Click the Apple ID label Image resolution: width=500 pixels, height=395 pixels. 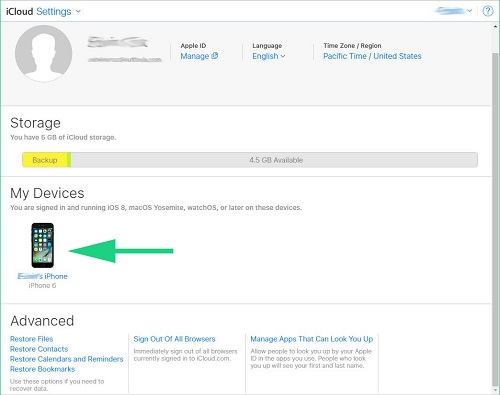coord(193,46)
